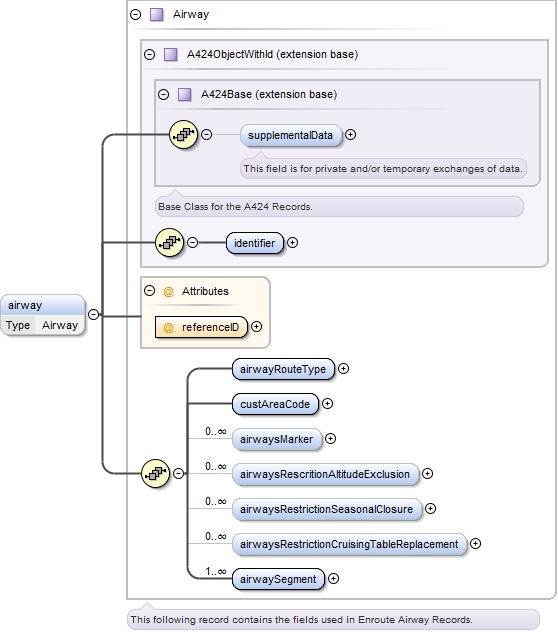Screen dimensions: 558x633
Task: Select the custAreaCode element node
Action: tap(275, 404)
